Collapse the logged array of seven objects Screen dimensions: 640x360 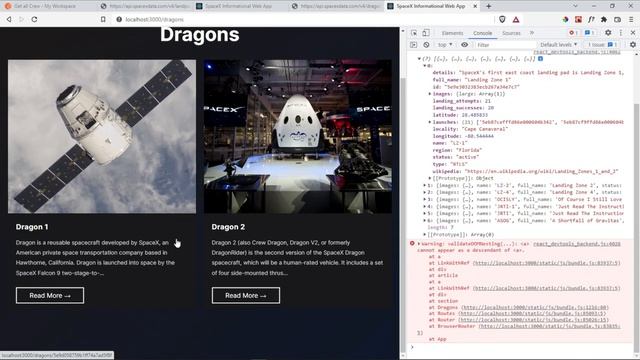coord(419,59)
